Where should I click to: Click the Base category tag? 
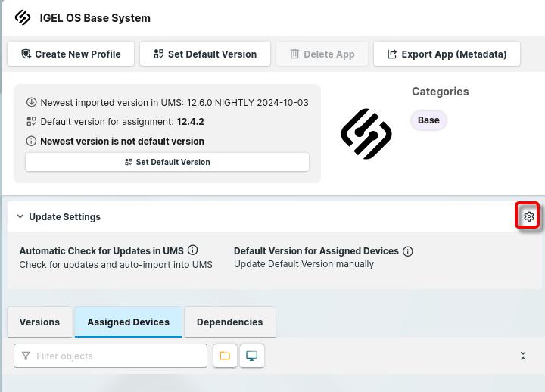(x=428, y=120)
